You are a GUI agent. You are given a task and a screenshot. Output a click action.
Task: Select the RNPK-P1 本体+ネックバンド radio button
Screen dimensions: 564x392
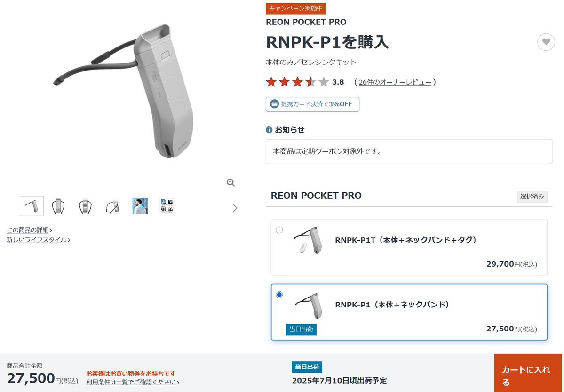(x=279, y=295)
